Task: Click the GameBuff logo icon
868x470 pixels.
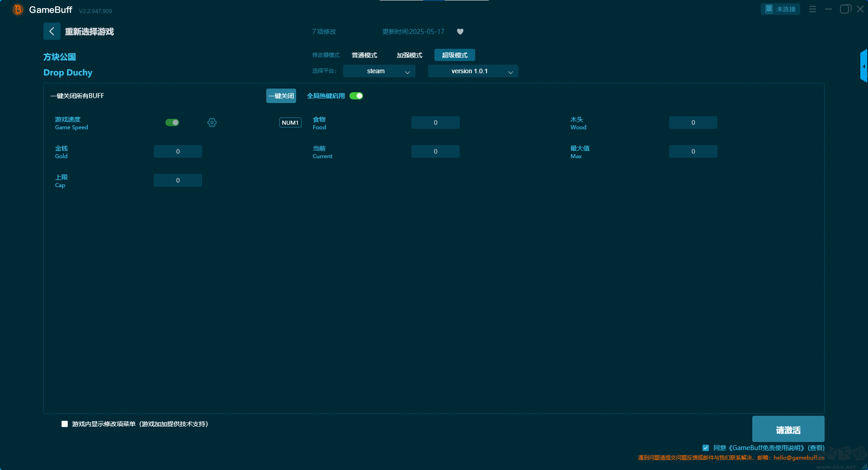Action: (18, 9)
